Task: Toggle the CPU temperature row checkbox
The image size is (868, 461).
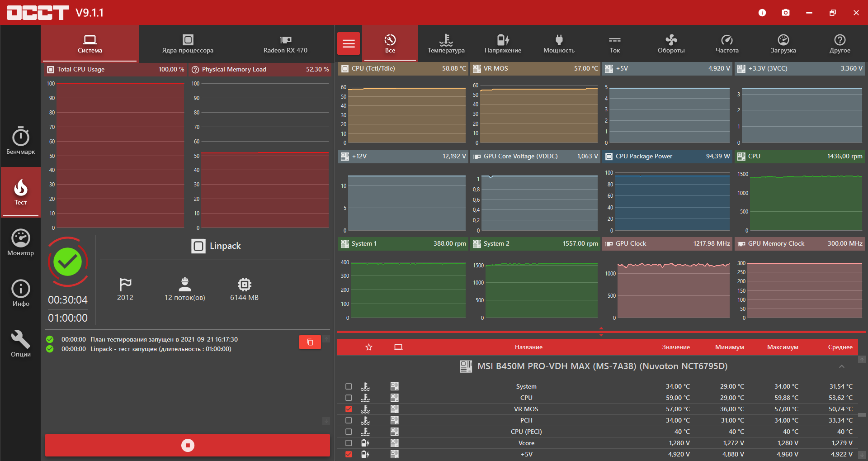Action: pos(349,398)
